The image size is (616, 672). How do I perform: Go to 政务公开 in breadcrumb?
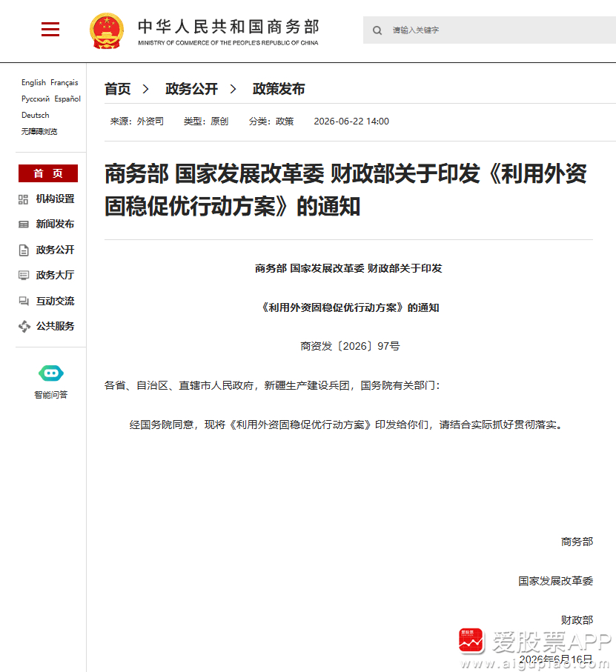[191, 89]
